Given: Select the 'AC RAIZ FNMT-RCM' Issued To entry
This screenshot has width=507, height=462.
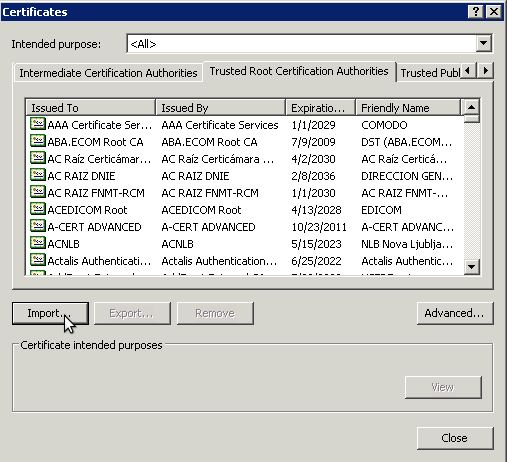Looking at the screenshot, I should tap(96, 193).
